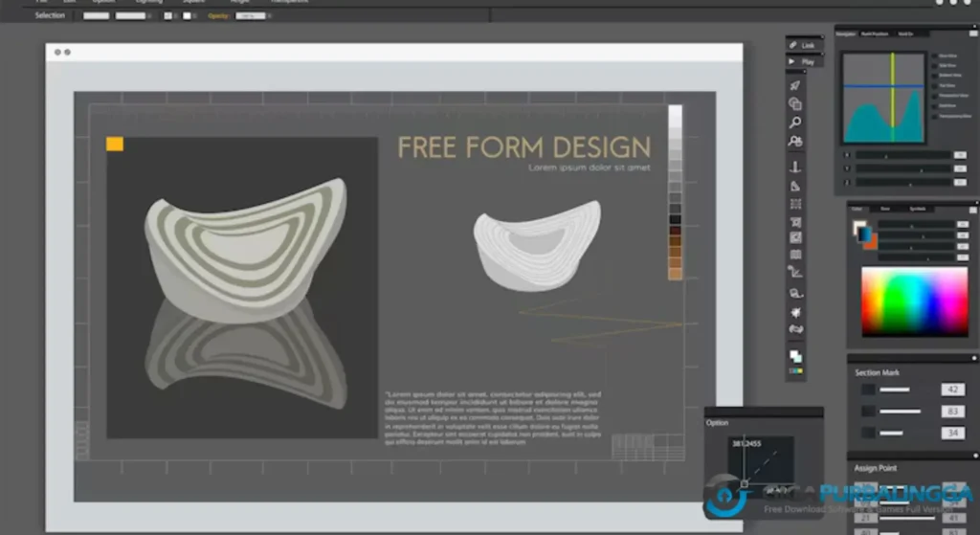The width and height of the screenshot is (980, 535).
Task: Click the first white field after Selection
Action: 97,15
